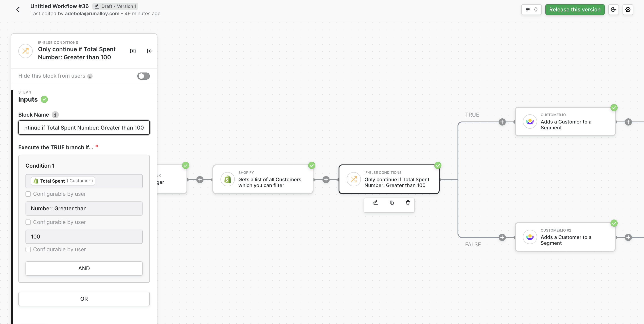Click the FALSE branch label

[x=473, y=245]
